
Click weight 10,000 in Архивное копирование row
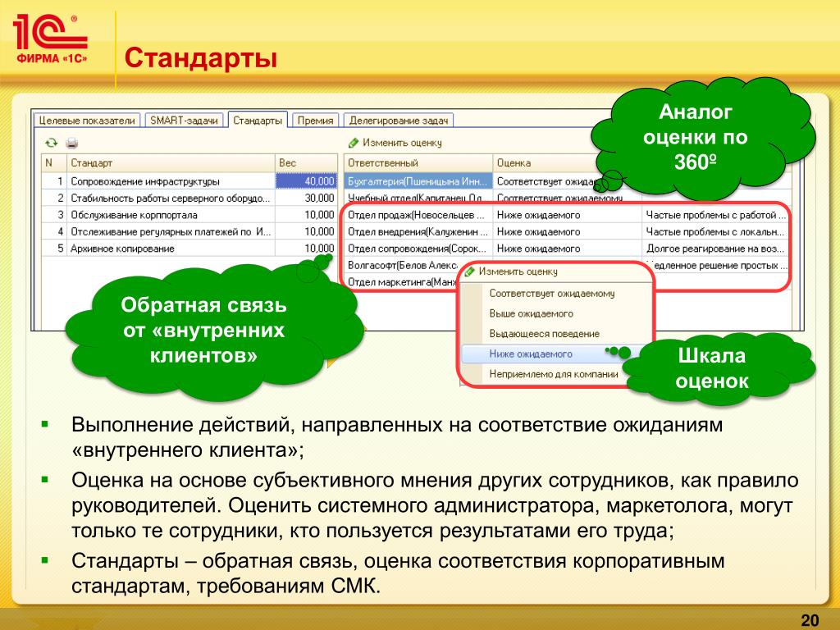tap(307, 248)
